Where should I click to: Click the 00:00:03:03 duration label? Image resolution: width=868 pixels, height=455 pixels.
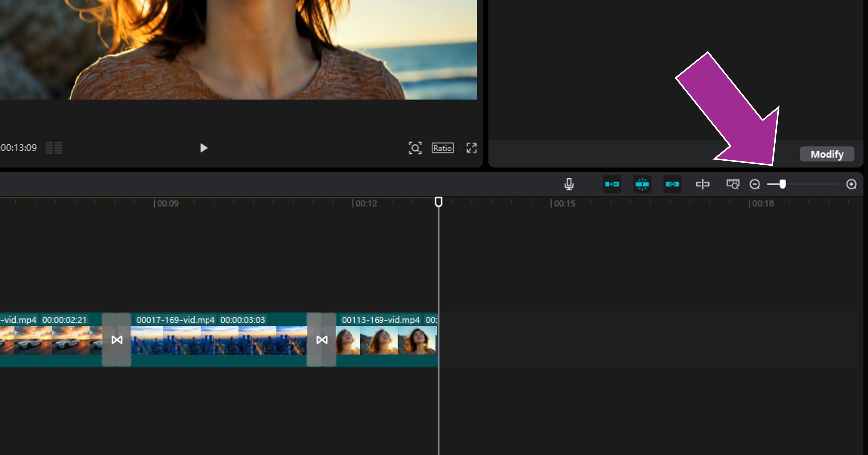coord(243,320)
